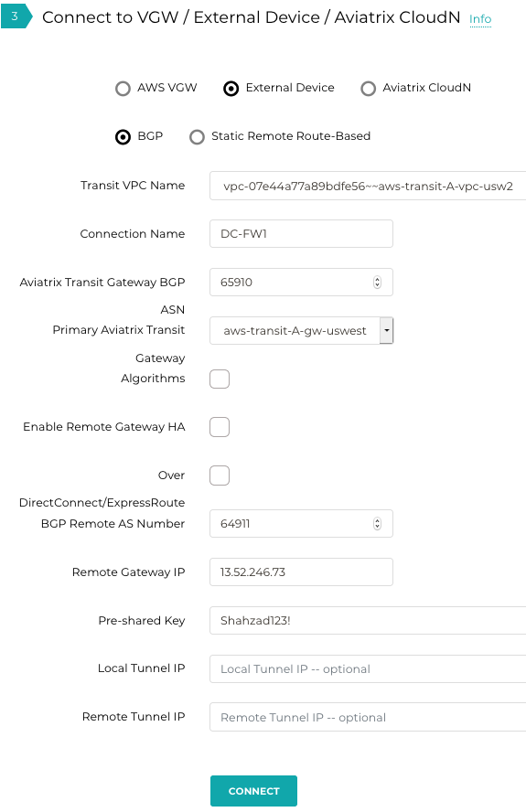526x812 pixels.
Task: Click the step 3 arrow badge
Action: click(x=16, y=16)
